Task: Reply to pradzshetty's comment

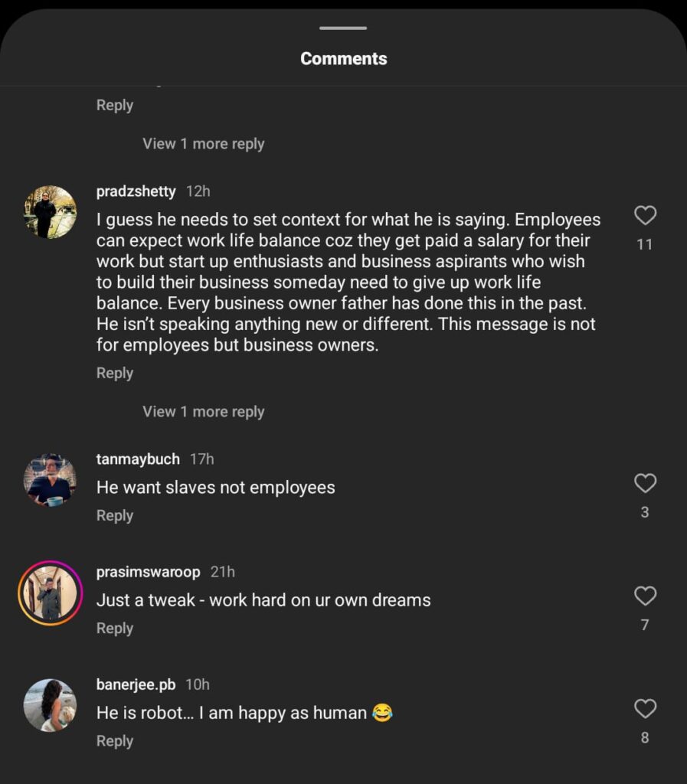Action: tap(115, 374)
